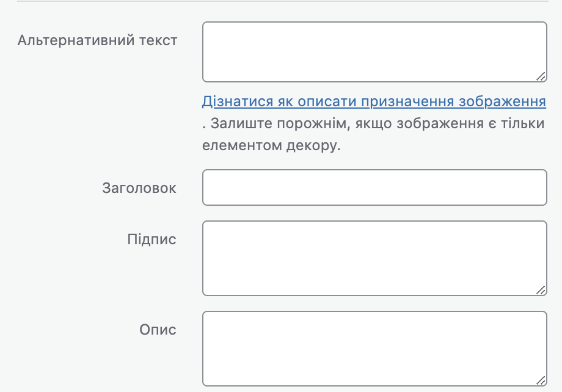
Task: Focus the Заголовок input field
Action: click(374, 187)
